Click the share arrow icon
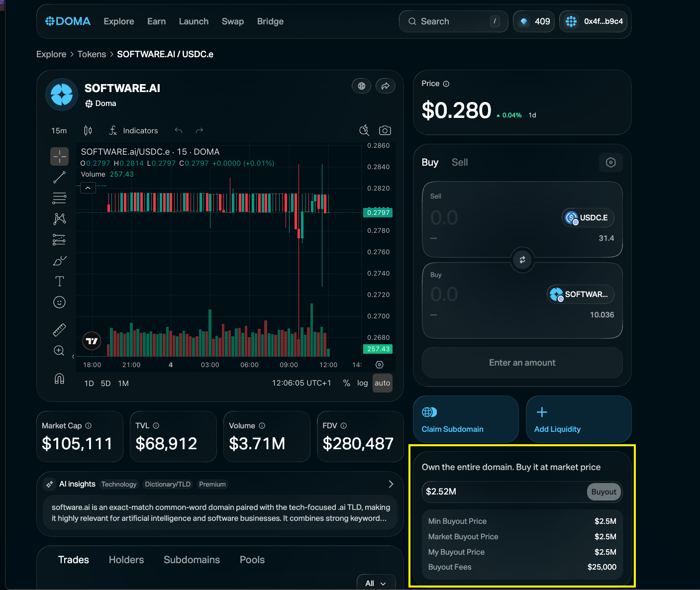The height and width of the screenshot is (590, 700). coord(385,86)
